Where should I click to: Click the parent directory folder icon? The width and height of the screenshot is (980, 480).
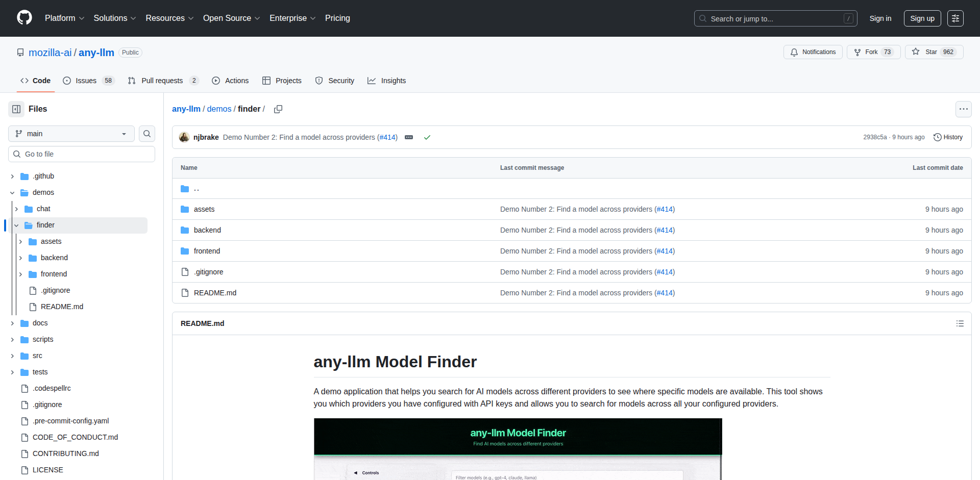185,189
